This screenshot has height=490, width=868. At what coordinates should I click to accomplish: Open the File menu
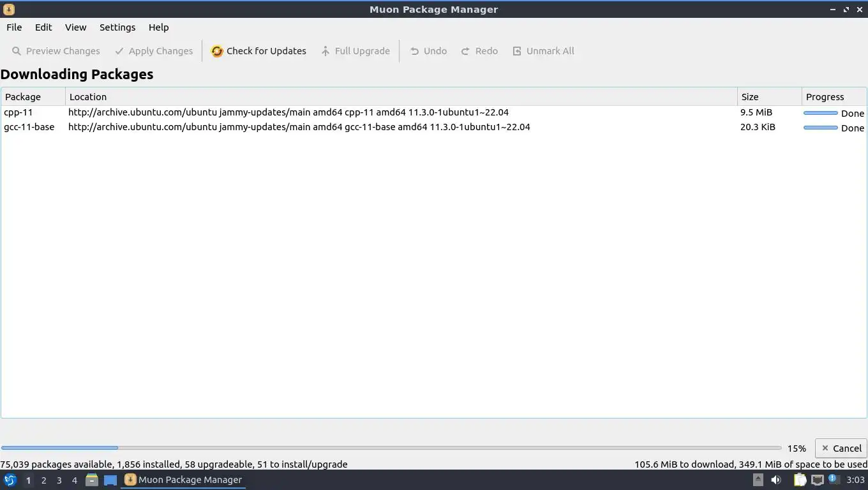pyautogui.click(x=14, y=27)
